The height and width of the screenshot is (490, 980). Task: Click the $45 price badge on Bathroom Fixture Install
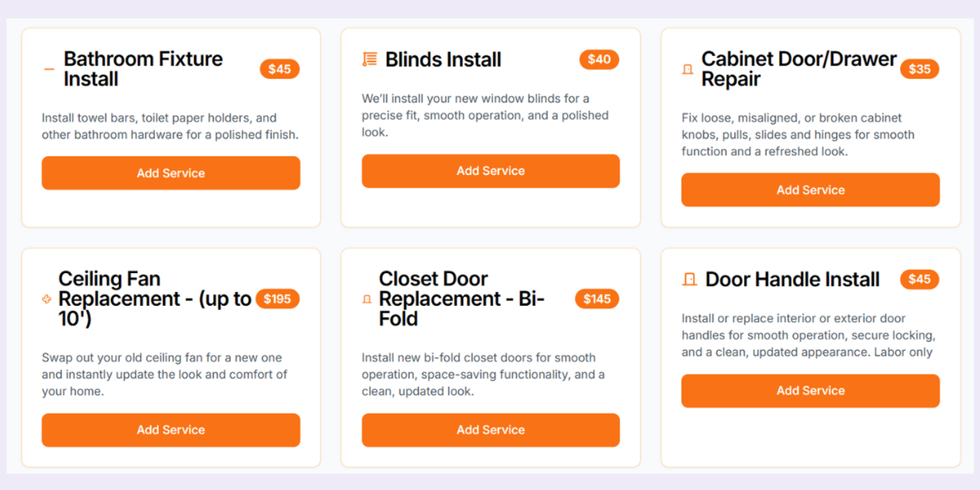click(x=279, y=69)
